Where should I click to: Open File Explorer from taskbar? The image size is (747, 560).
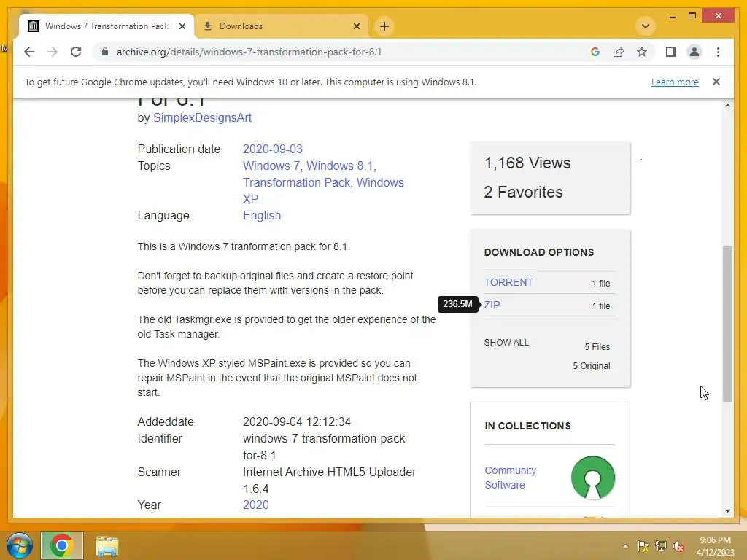click(107, 546)
